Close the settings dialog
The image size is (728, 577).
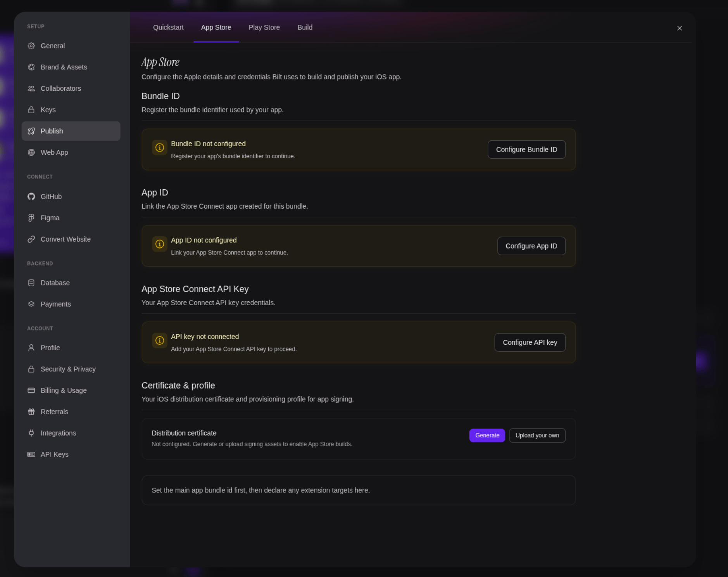(x=680, y=28)
